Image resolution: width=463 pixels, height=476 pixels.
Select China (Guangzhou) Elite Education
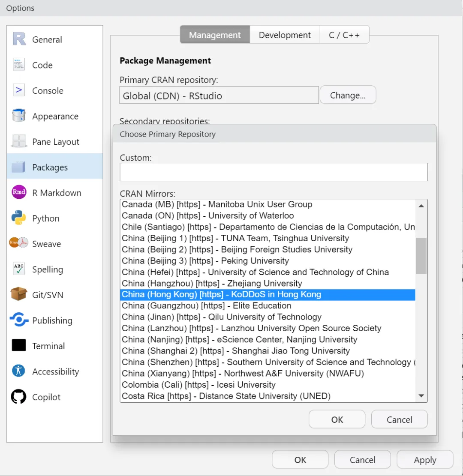[x=268, y=306]
